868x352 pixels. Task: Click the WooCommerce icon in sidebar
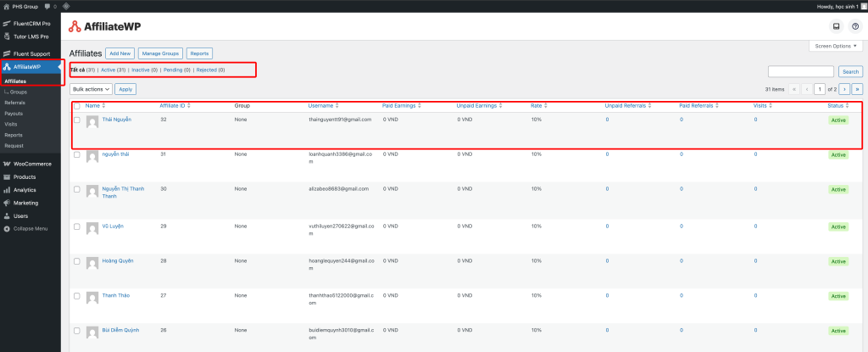tap(7, 164)
